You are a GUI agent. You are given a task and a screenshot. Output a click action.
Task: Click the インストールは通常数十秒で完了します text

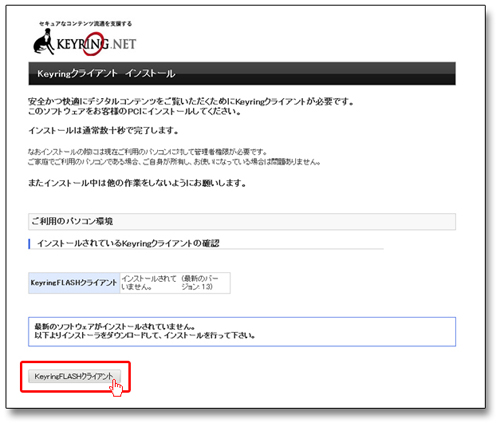point(103,130)
